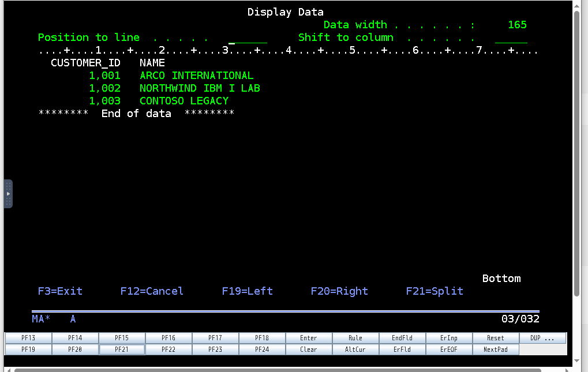Select the ARCO INTERNATIONAL name
This screenshot has height=372, width=588.
tap(197, 76)
